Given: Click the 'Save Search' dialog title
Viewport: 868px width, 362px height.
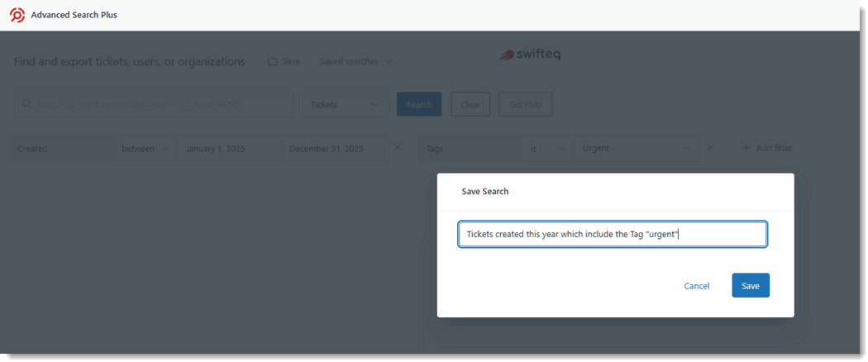Looking at the screenshot, I should click(485, 192).
